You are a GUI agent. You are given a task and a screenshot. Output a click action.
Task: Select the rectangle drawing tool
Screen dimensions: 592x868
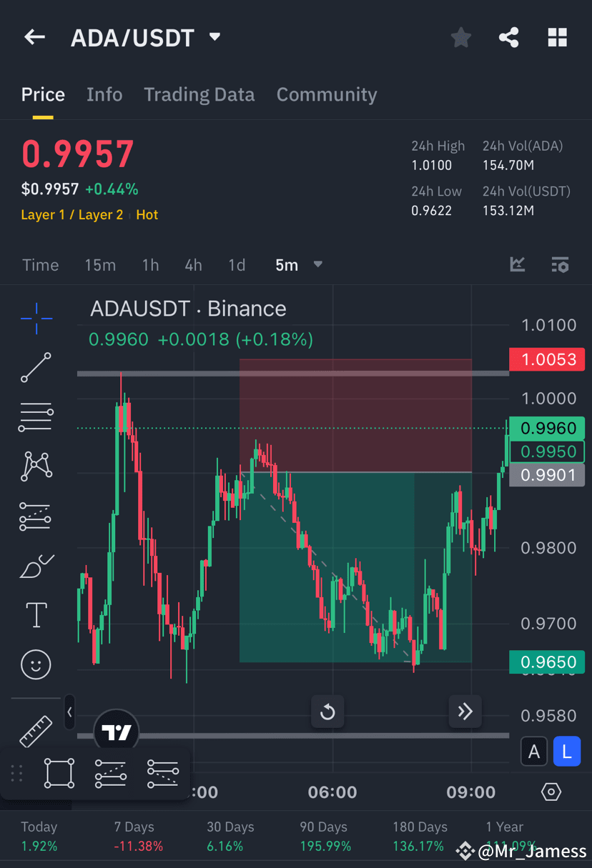click(58, 773)
